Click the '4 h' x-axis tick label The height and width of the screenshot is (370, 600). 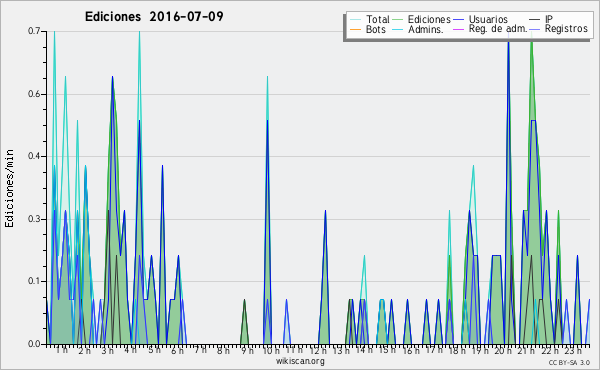click(x=130, y=350)
